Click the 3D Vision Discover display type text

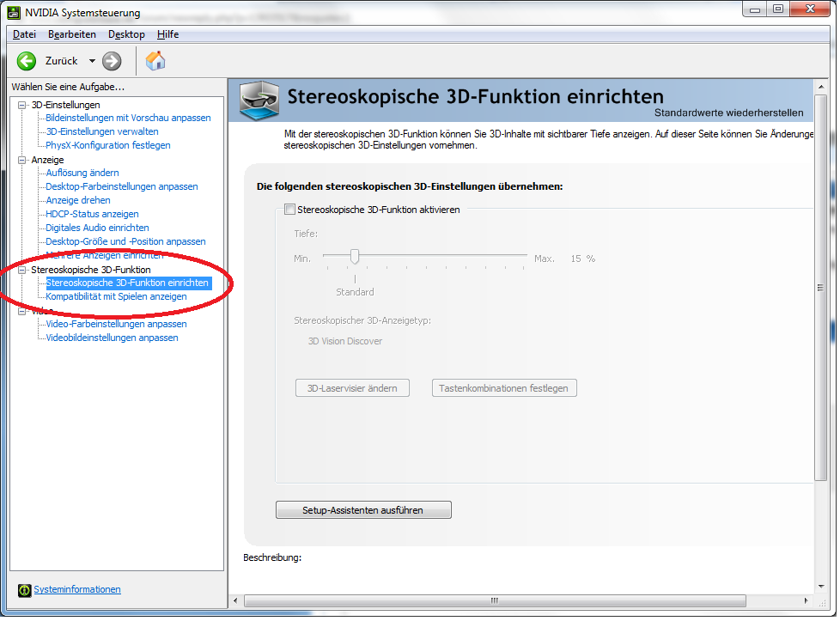(x=345, y=341)
